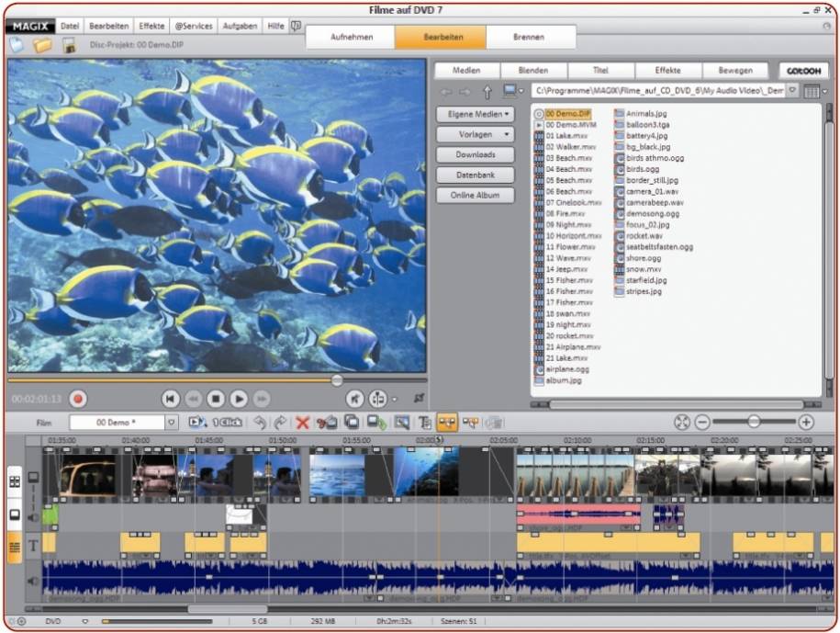
Task: Click the preview position slider knob
Action: 337,380
